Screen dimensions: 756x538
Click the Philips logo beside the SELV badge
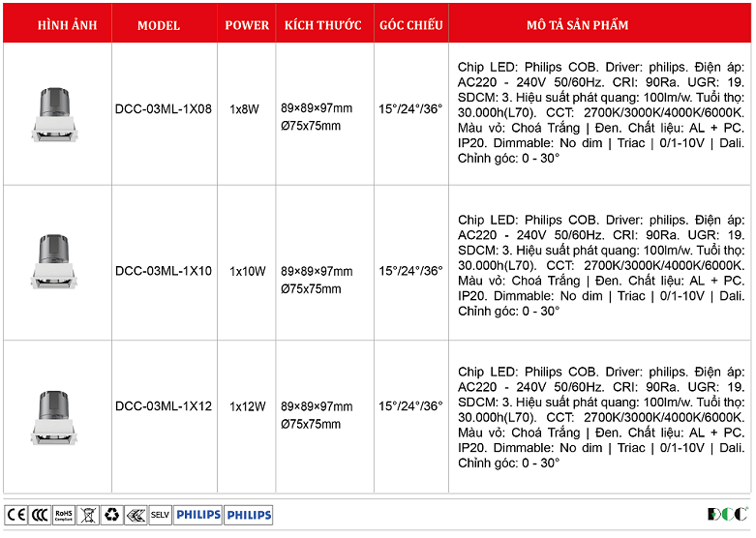(198, 515)
